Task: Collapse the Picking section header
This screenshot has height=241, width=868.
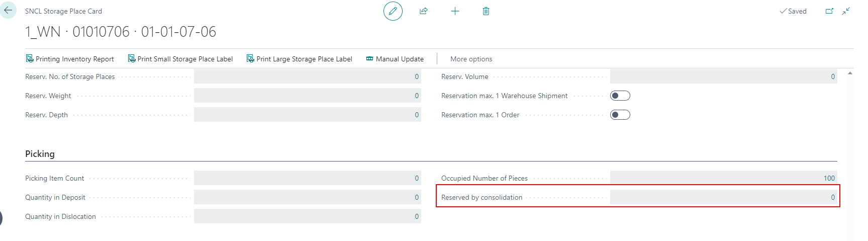Action: (x=40, y=154)
